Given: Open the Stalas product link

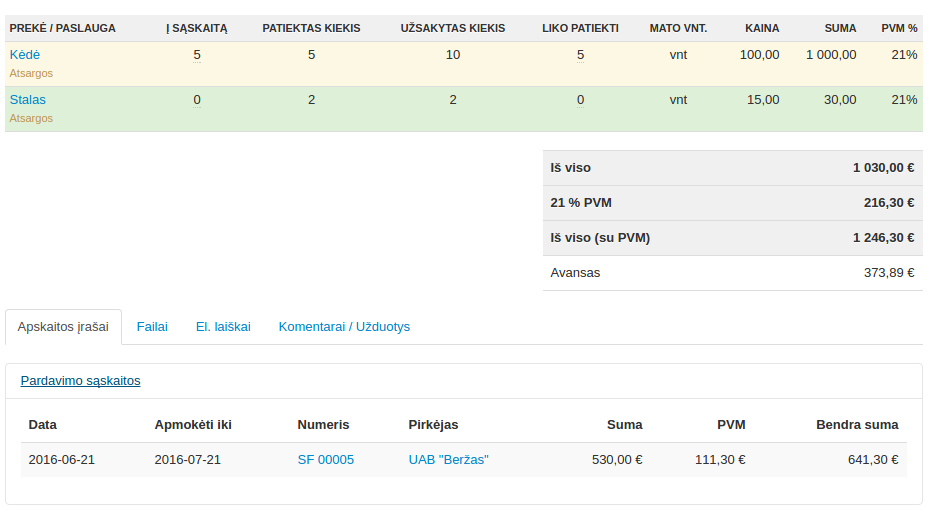Looking at the screenshot, I should coord(28,99).
